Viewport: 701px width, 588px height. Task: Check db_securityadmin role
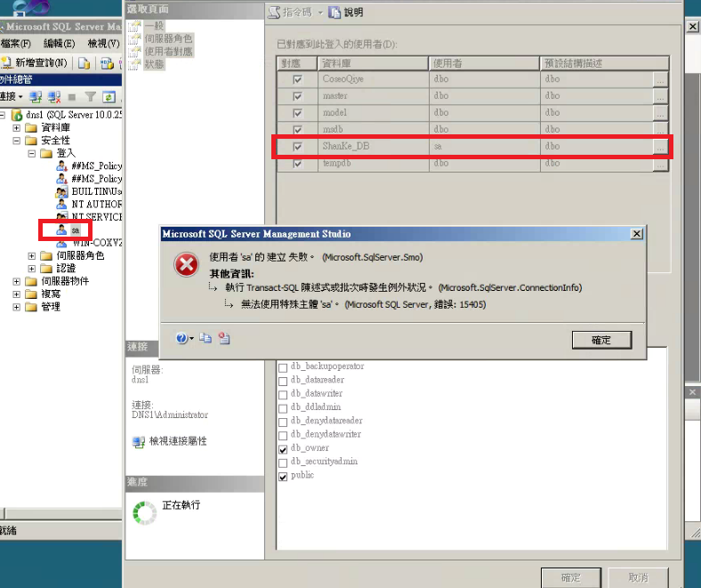pyautogui.click(x=283, y=463)
